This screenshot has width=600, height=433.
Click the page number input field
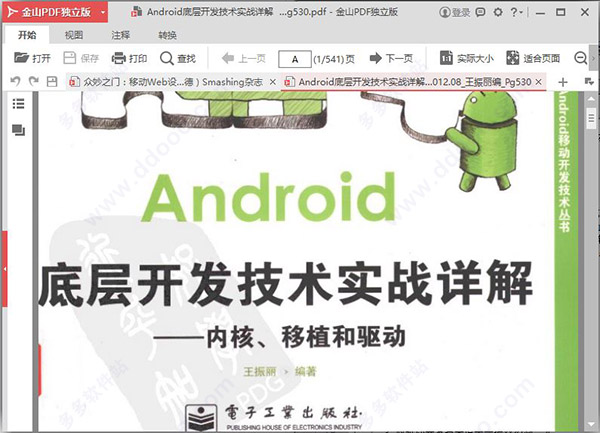tap(295, 59)
